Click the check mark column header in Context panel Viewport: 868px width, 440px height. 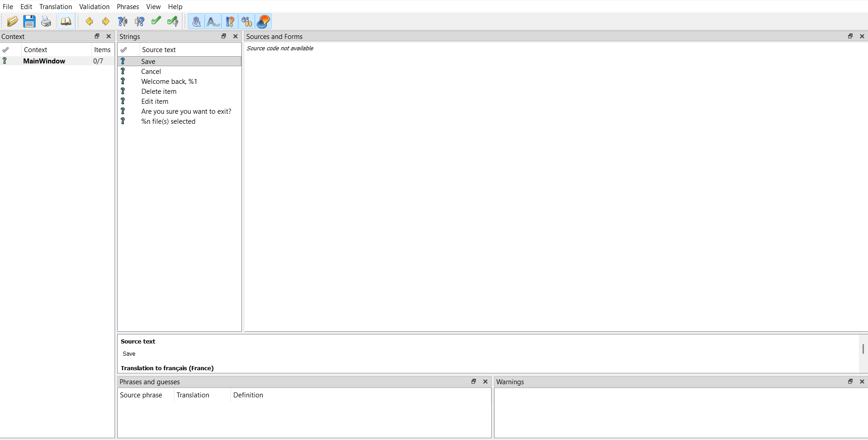(10, 50)
